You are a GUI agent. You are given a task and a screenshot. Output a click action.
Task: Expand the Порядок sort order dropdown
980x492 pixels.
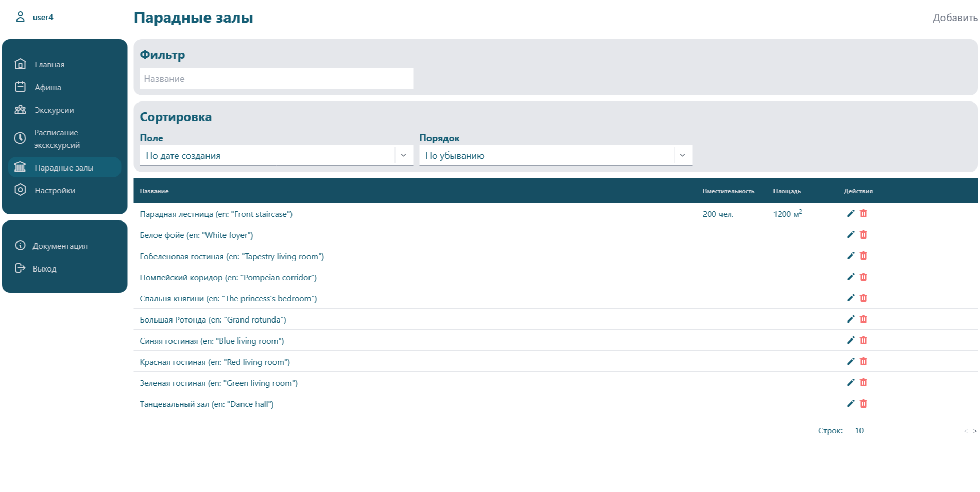(555, 155)
